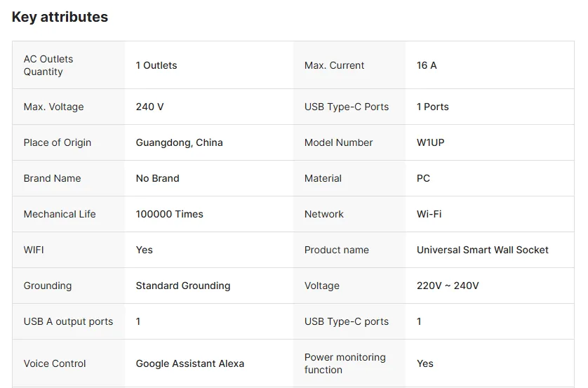The height and width of the screenshot is (388, 588).
Task: Click the Standard Grounding value
Action: [x=182, y=286]
